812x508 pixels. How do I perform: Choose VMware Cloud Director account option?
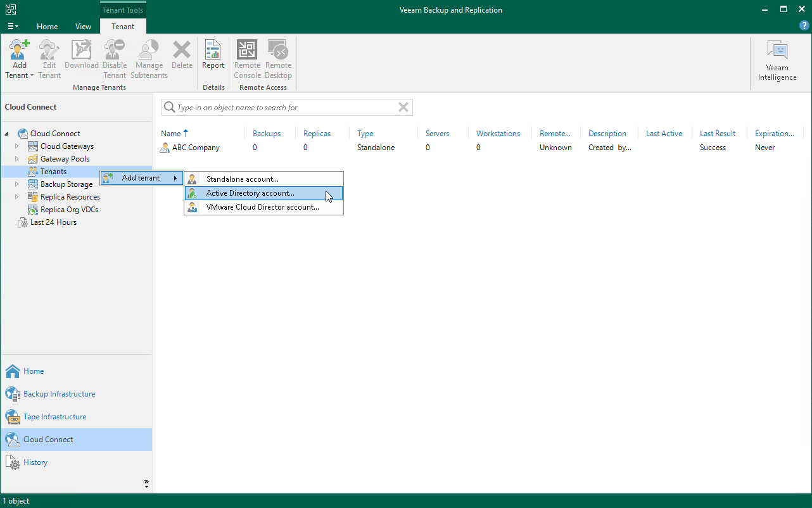tap(263, 207)
